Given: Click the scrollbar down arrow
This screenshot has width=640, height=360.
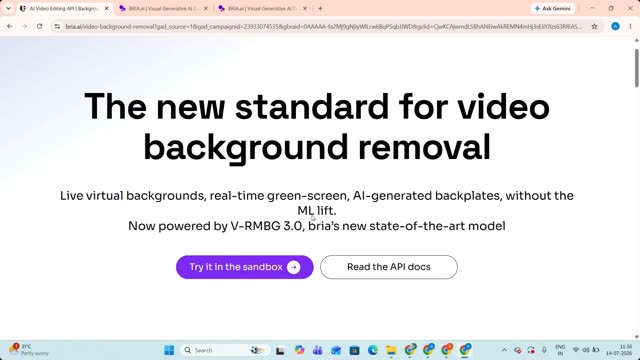Looking at the screenshot, I should click(x=636, y=337).
